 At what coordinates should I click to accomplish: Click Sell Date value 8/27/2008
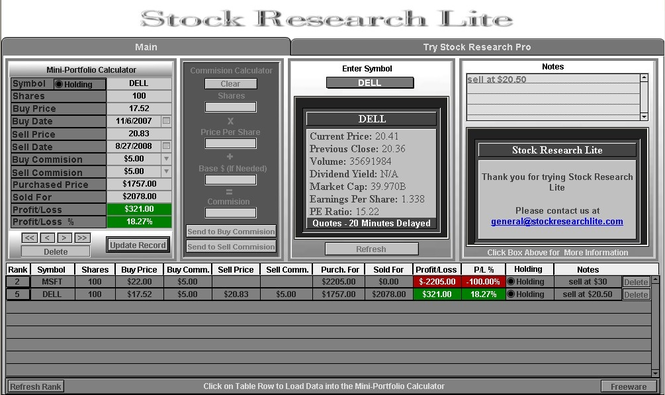pyautogui.click(x=134, y=146)
